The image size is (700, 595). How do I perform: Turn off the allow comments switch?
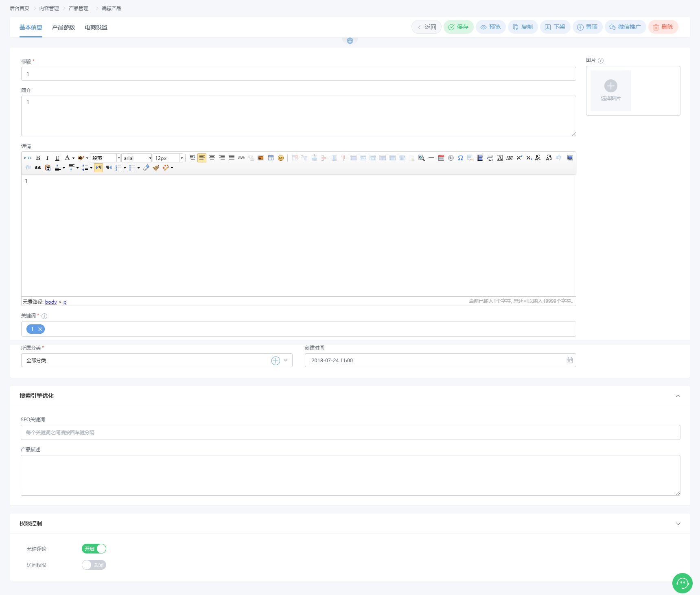point(94,549)
